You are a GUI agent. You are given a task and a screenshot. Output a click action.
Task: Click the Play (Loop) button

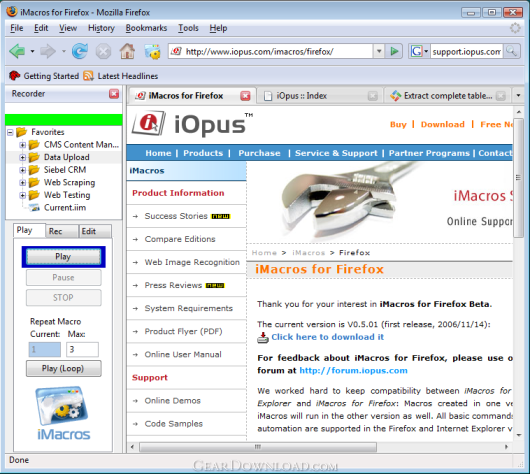[63, 369]
